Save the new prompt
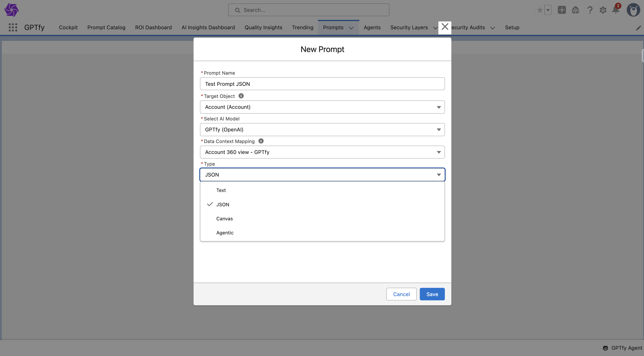This screenshot has width=644, height=356. click(432, 294)
